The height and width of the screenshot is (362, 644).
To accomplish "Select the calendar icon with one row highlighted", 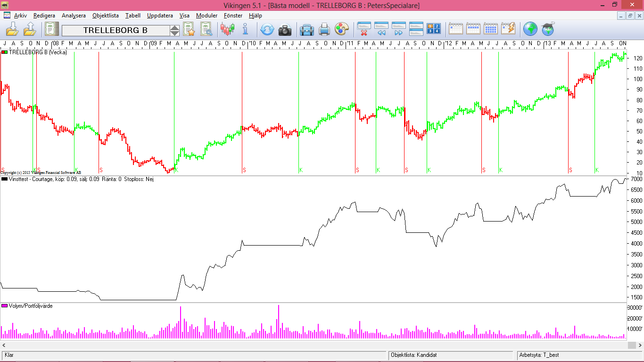I will 473,29.
